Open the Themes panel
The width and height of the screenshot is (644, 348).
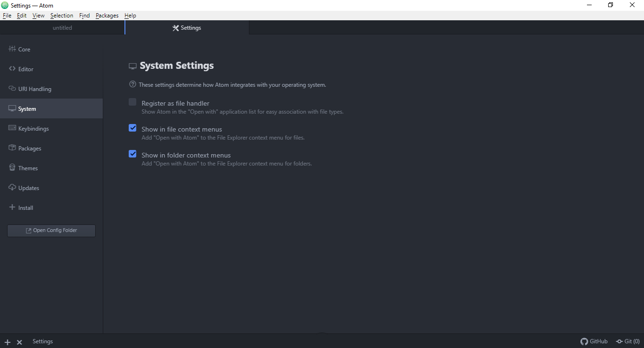[51, 168]
